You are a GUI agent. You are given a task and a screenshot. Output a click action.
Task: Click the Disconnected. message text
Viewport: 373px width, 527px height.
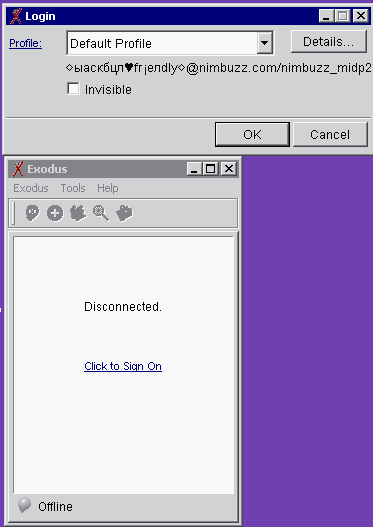(x=123, y=307)
